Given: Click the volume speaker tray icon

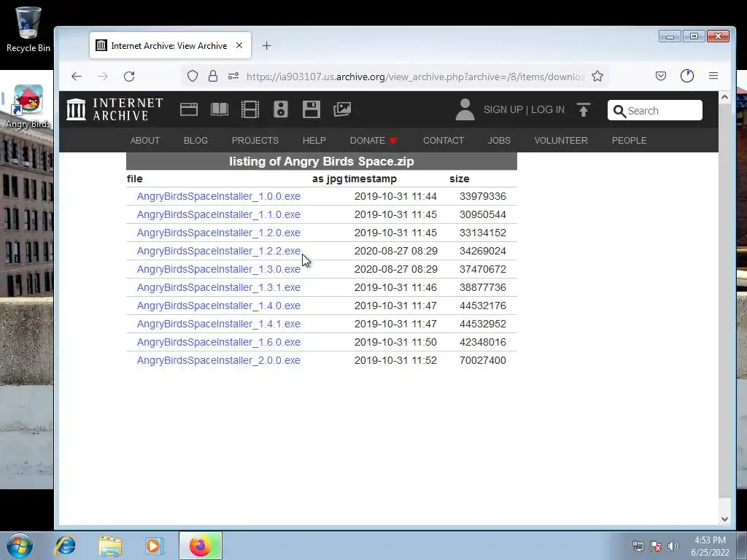Looking at the screenshot, I should click(x=673, y=546).
